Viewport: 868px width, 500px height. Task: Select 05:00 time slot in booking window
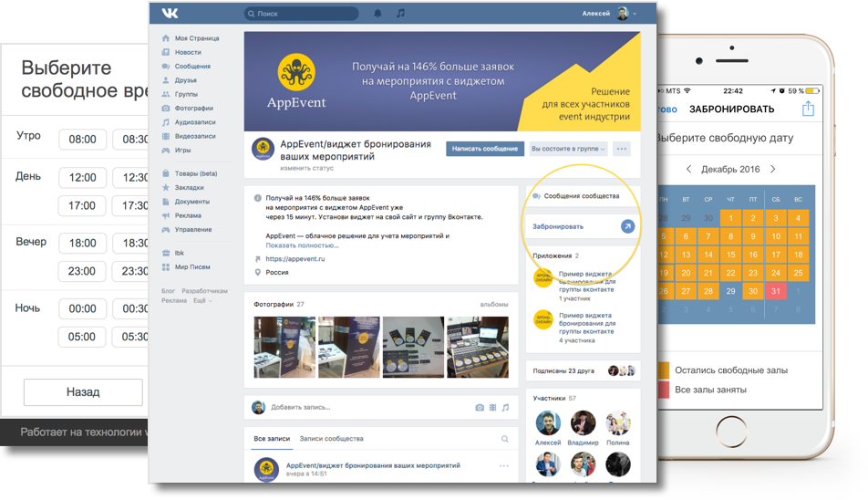tap(82, 337)
